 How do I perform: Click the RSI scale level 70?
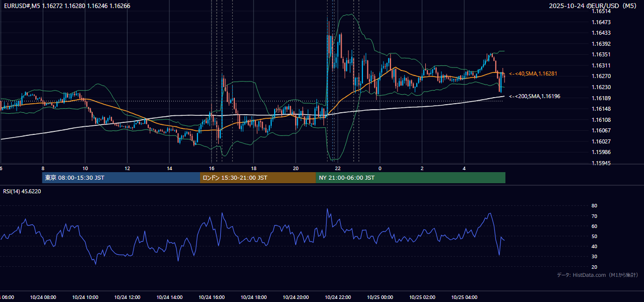pyautogui.click(x=594, y=216)
